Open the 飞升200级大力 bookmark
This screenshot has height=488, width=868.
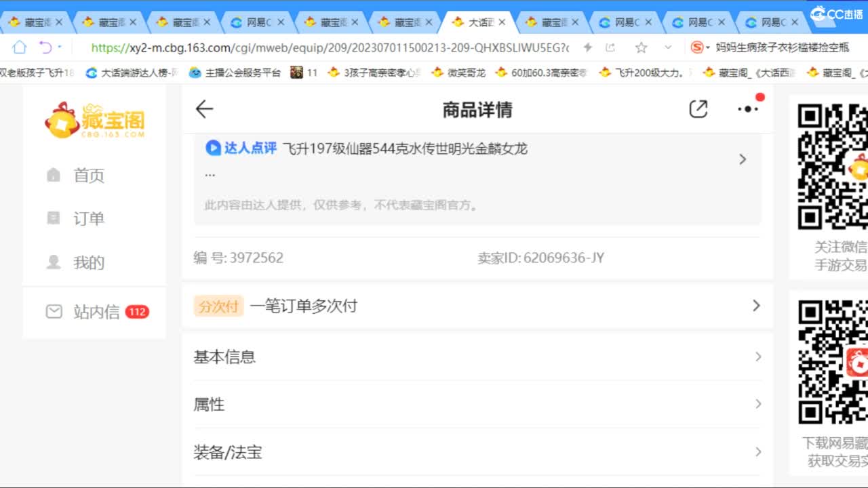pos(646,73)
